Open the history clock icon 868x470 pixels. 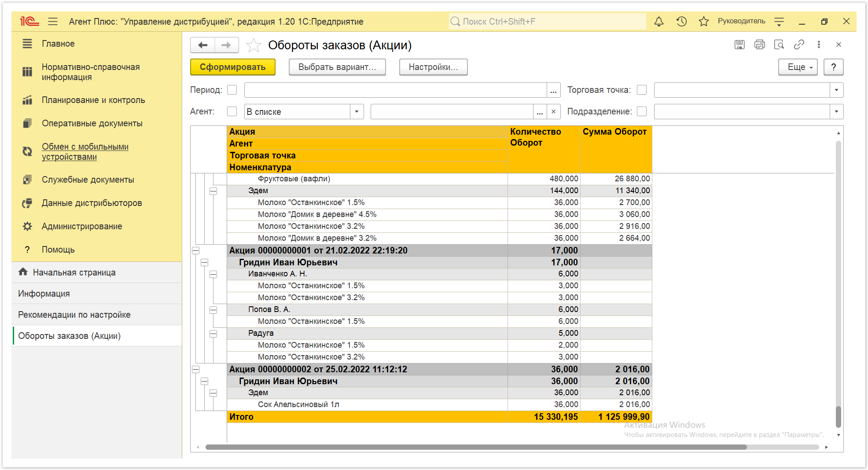681,21
